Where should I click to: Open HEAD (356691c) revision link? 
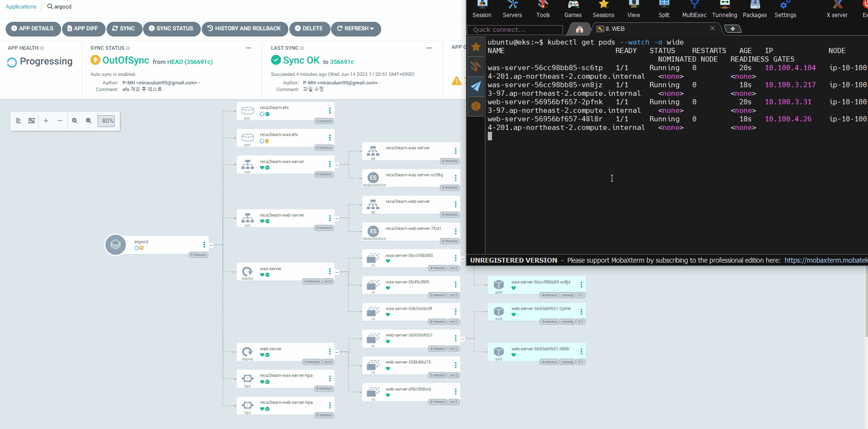(x=190, y=62)
